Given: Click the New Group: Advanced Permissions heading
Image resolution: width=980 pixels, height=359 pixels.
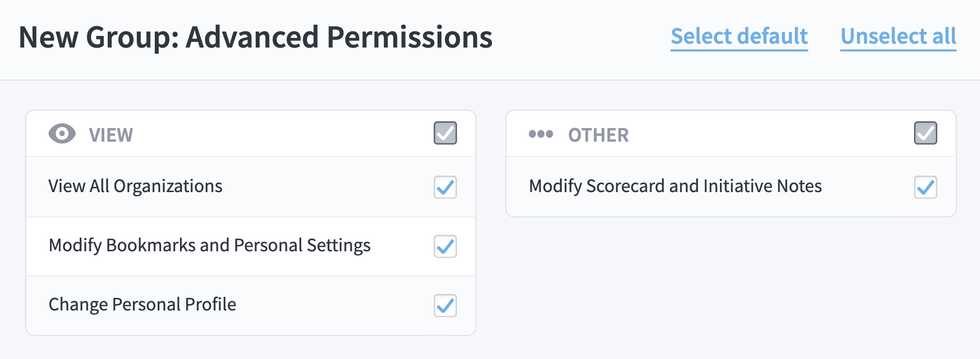Looking at the screenshot, I should (256, 38).
